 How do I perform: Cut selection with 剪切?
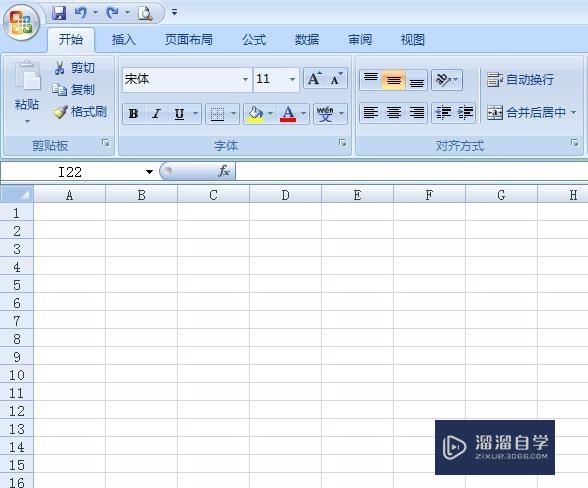(74, 68)
